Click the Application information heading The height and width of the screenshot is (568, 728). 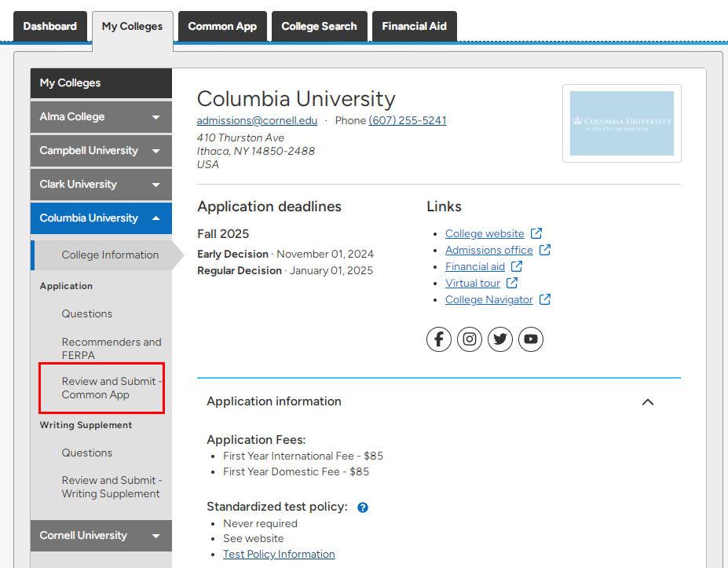tap(274, 401)
